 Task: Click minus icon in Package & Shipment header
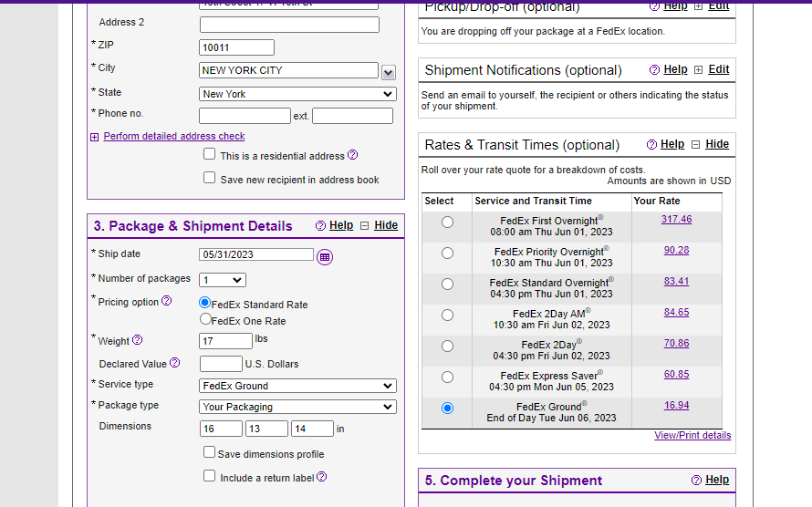pyautogui.click(x=365, y=225)
